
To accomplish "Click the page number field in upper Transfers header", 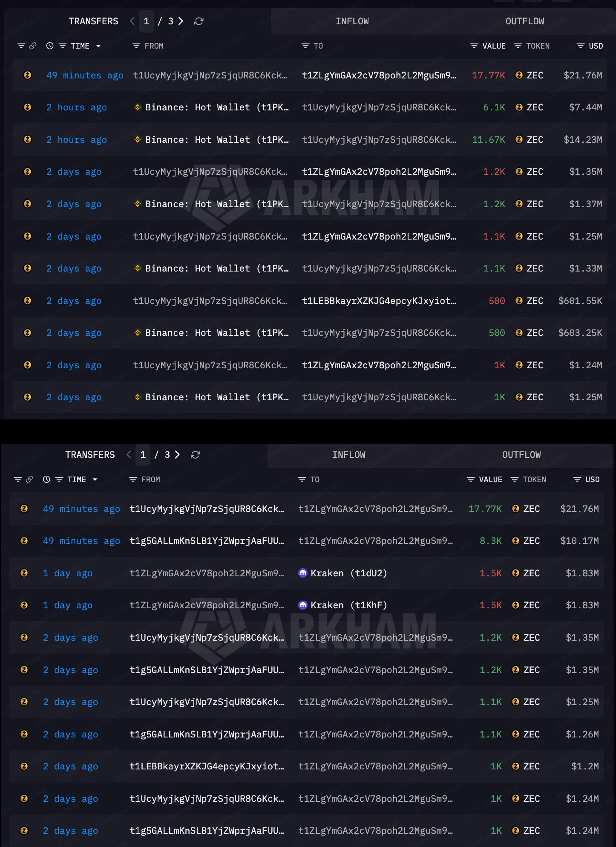I will coord(146,21).
